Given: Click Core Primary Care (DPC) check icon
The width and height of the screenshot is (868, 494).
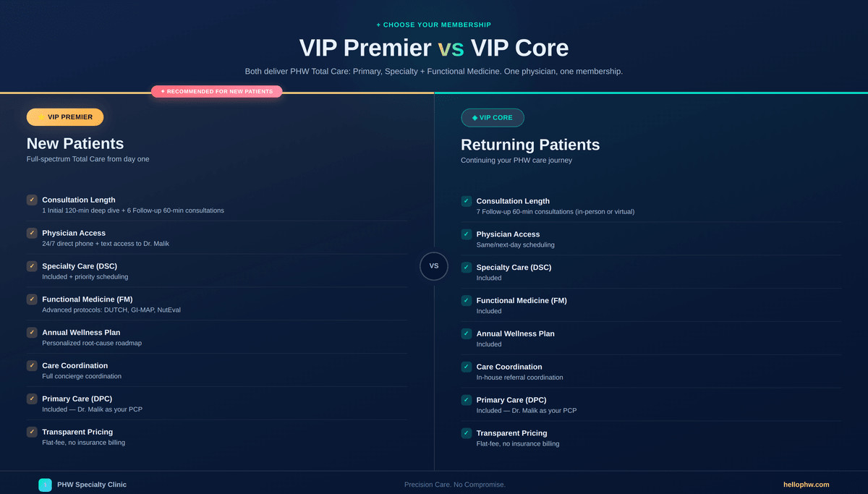Looking at the screenshot, I should 467,400.
